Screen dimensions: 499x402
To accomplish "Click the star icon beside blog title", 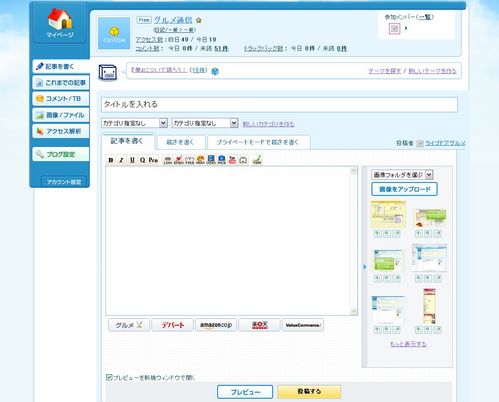I will tap(199, 20).
